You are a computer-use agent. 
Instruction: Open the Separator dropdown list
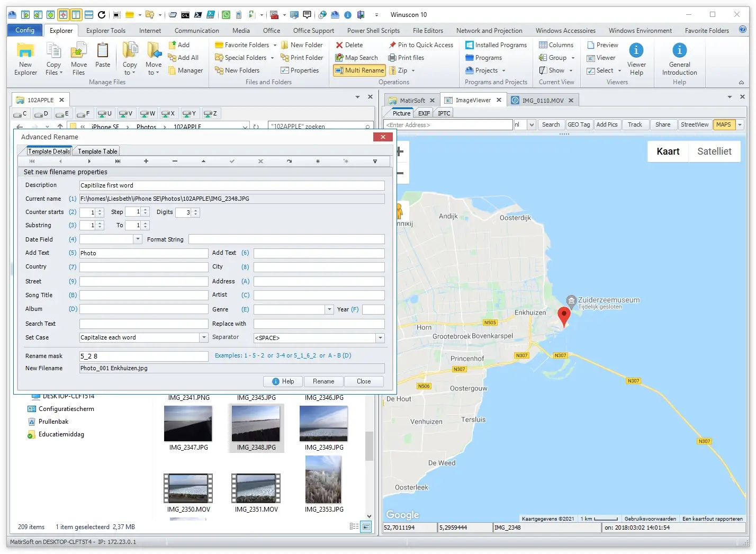380,338
